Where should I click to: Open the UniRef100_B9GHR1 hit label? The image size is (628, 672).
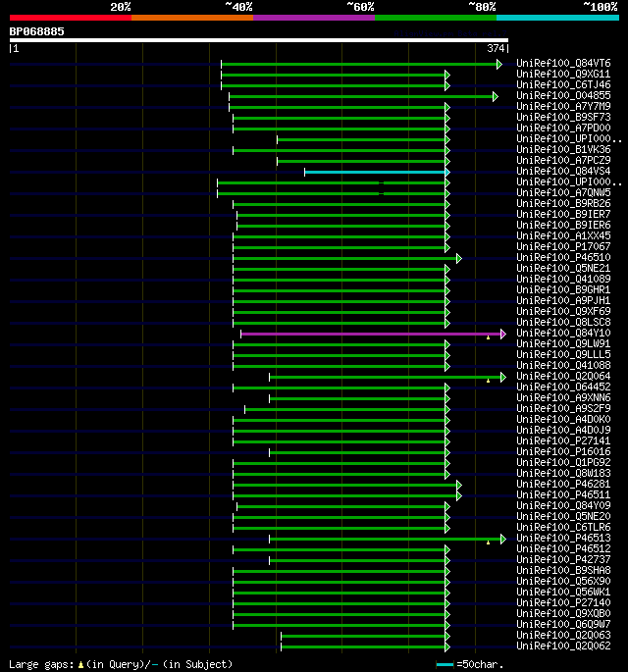563,289
